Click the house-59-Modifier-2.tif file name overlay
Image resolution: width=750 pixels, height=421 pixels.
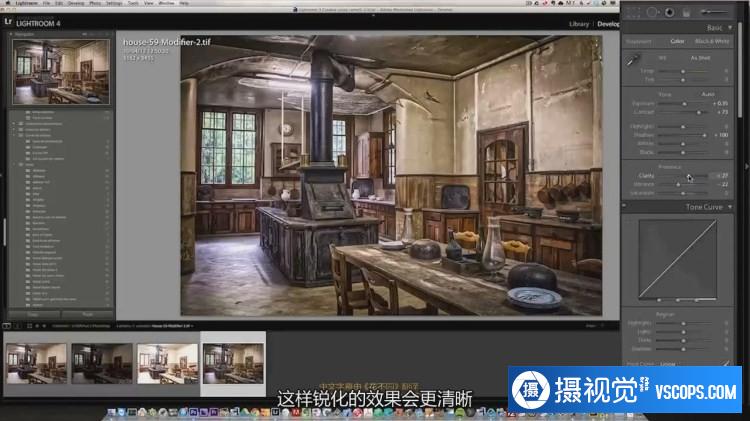click(x=166, y=42)
